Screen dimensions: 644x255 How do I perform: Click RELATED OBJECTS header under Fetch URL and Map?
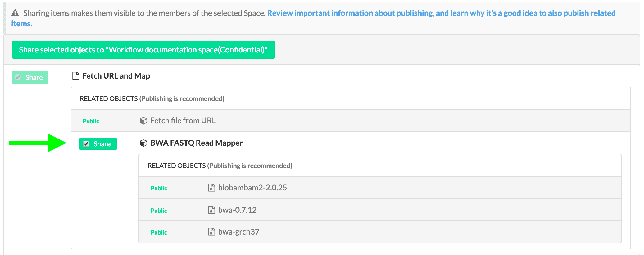pos(152,98)
